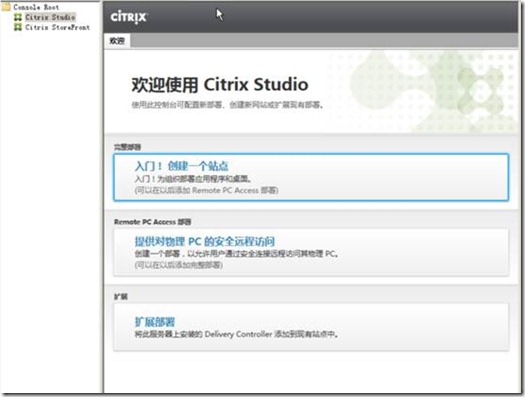The height and width of the screenshot is (397, 525).
Task: Click the Citrix Studio node icon
Action: pos(18,17)
